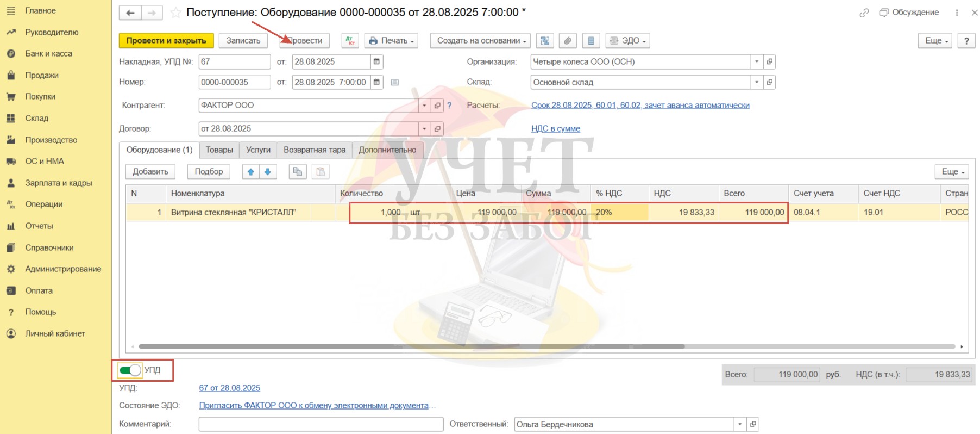Viewport: 980px width, 434px height.
Task: Switch to Товары tab
Action: coord(219,150)
